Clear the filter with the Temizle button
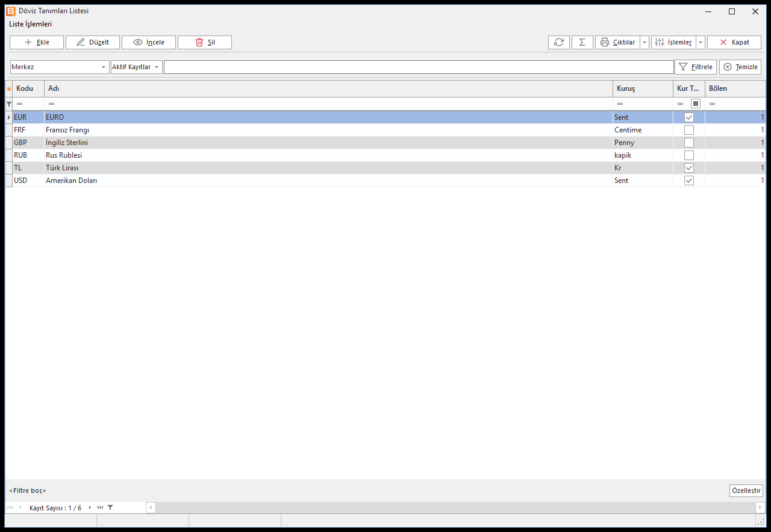771x532 pixels. 740,67
